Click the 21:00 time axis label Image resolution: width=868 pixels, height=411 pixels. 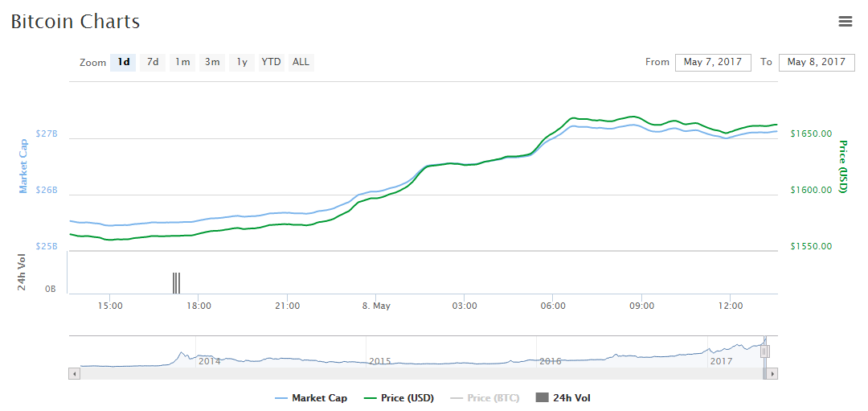287,306
